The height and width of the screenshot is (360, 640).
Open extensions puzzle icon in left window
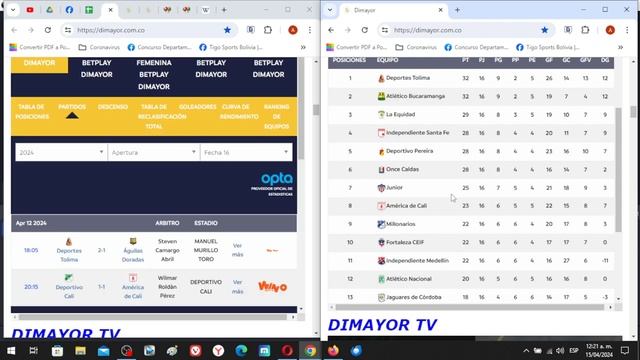tap(268, 30)
